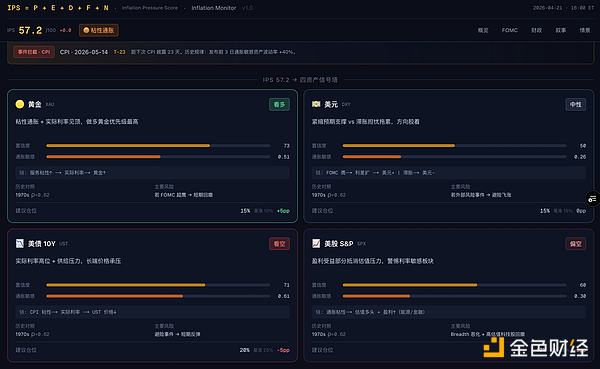Click the FOMC risk line on the 黄金 card
This screenshot has width=600, height=369.
pyautogui.click(x=184, y=195)
